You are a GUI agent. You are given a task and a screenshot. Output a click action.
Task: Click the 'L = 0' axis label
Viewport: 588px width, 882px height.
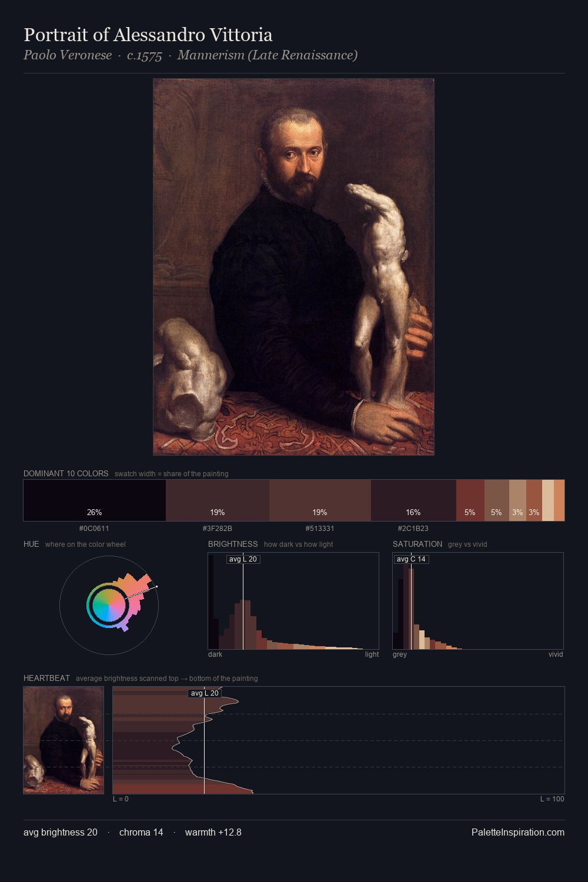(121, 799)
